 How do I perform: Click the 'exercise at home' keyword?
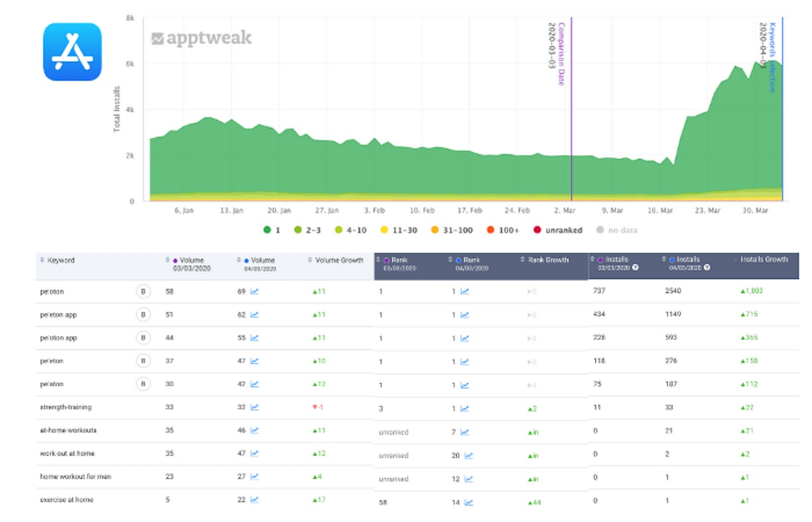pos(66,500)
